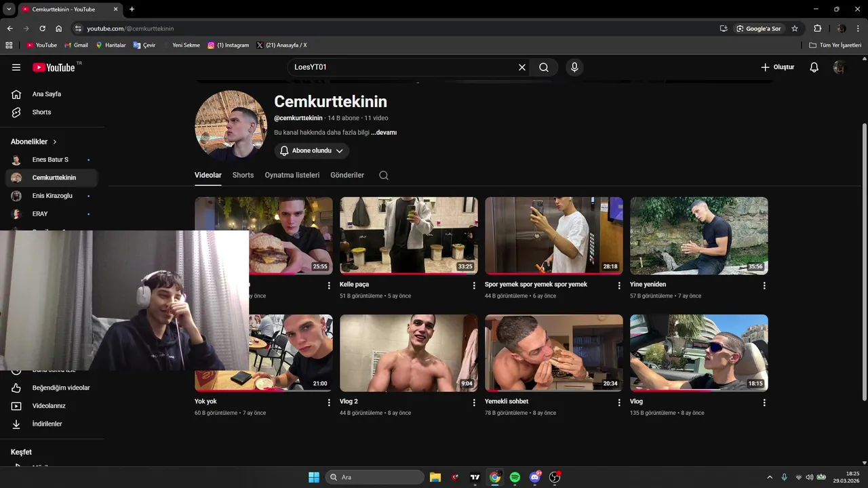Screen dimensions: 868x488
Task: Reload the page in Chrome
Action: [x=42, y=28]
